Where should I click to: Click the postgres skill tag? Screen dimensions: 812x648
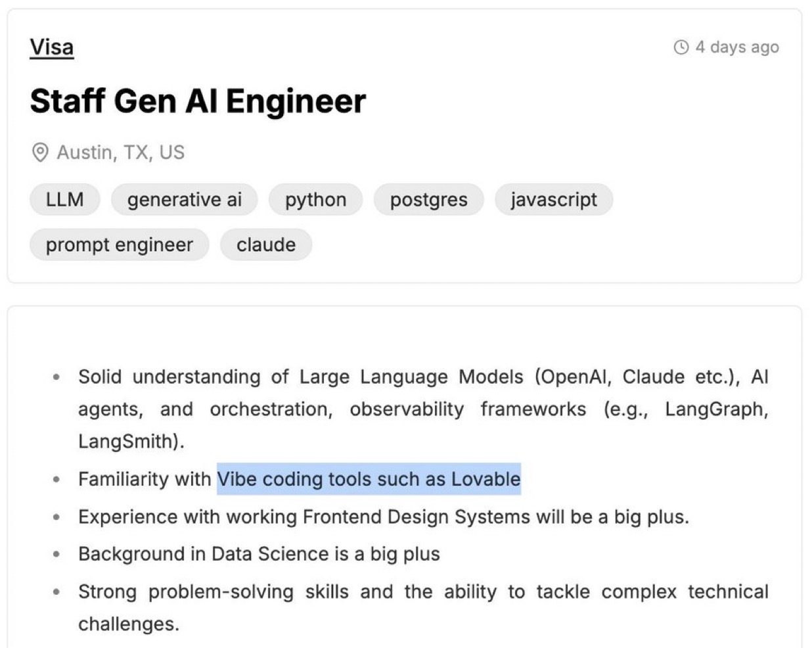[428, 200]
